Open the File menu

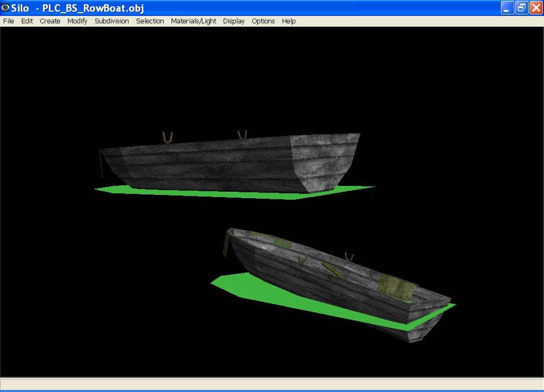[x=8, y=21]
